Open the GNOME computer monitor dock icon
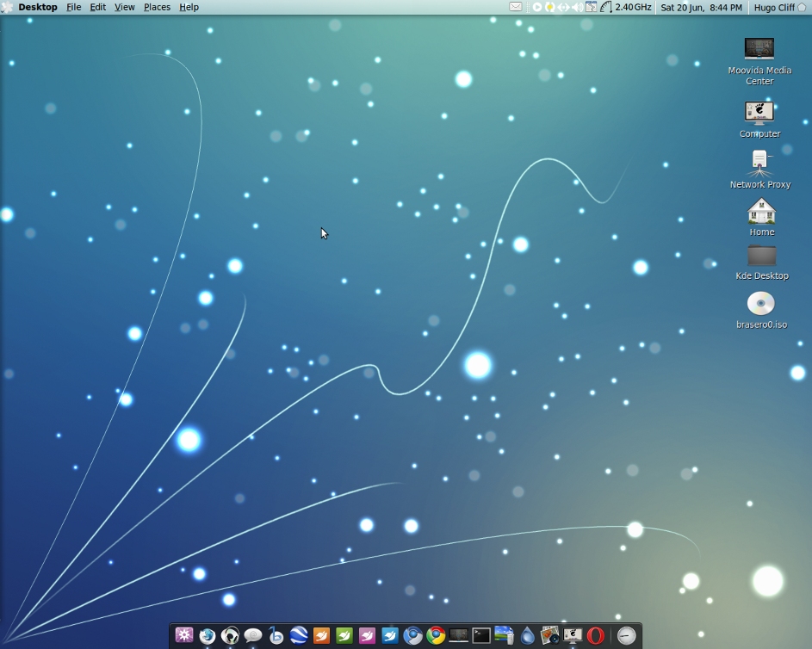Image resolution: width=812 pixels, height=649 pixels. pos(573,635)
